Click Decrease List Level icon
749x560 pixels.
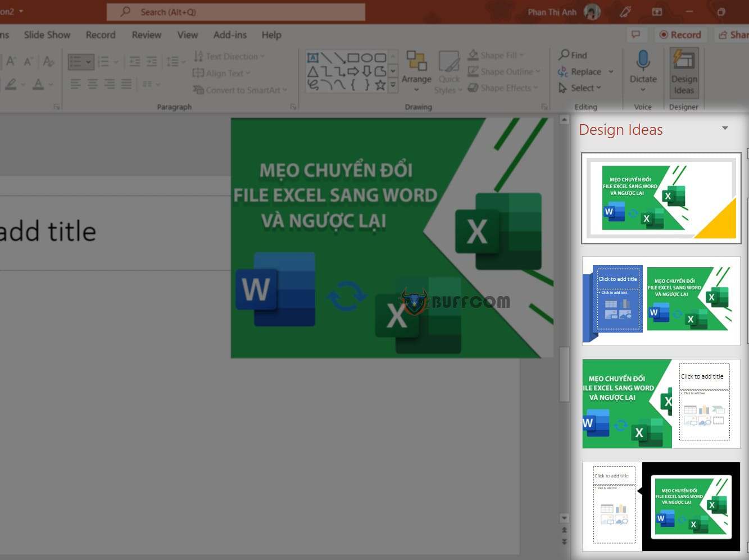coord(135,61)
